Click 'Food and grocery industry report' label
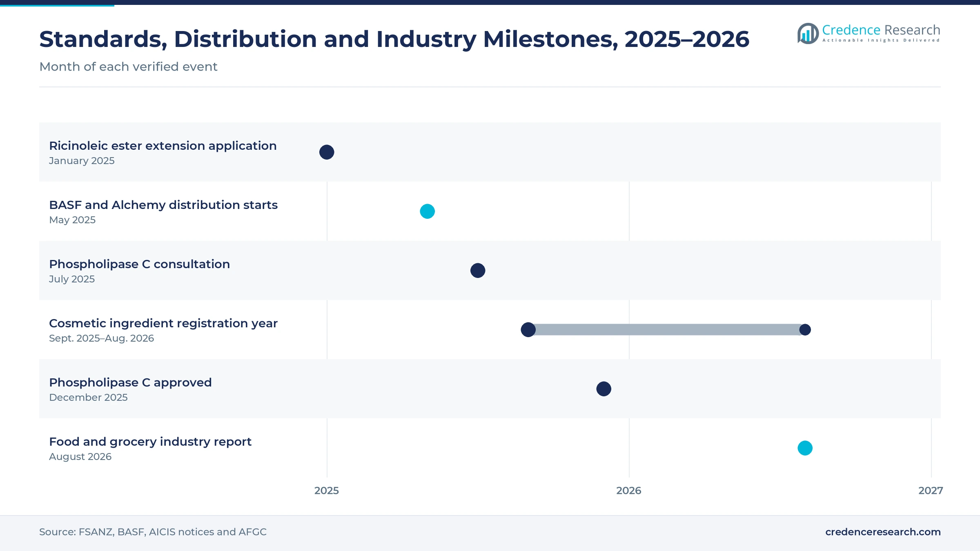The image size is (980, 551). 150,442
